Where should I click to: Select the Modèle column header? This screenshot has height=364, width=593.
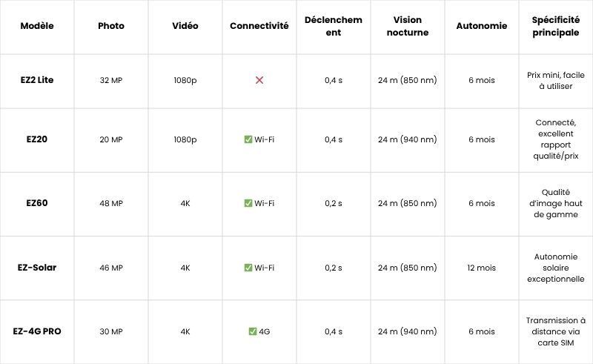point(37,26)
